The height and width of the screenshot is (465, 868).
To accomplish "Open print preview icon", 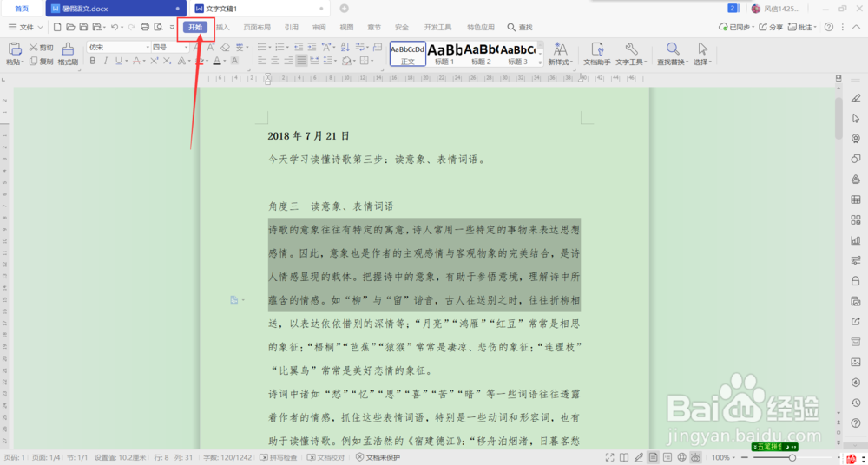I will (x=158, y=27).
